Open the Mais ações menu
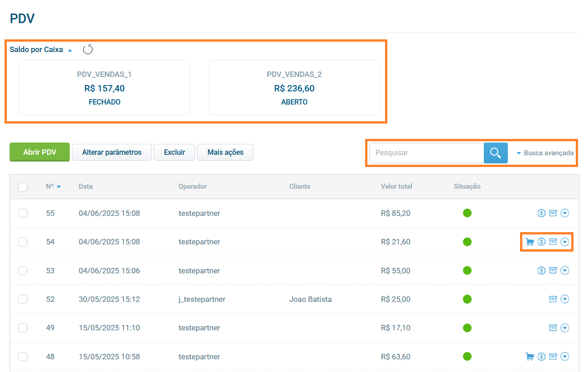The image size is (588, 372). pyautogui.click(x=225, y=153)
